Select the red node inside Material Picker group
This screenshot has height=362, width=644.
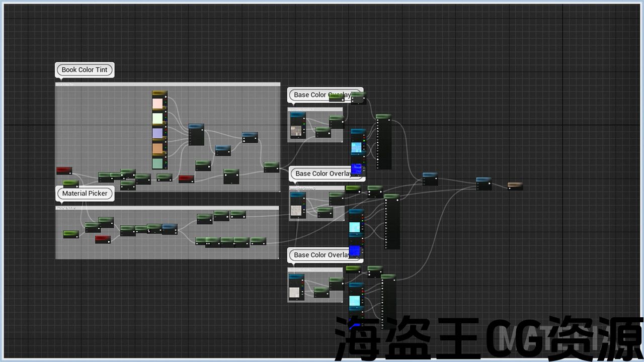tap(103, 239)
